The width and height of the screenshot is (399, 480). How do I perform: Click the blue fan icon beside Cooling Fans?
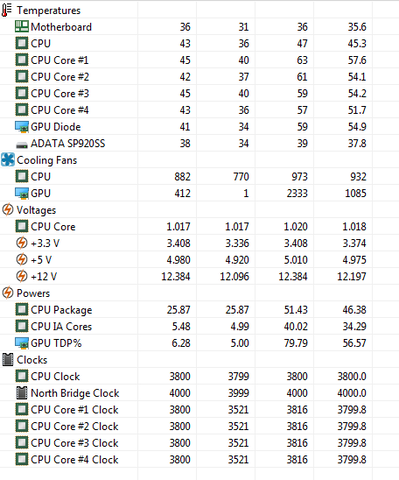tap(8, 160)
